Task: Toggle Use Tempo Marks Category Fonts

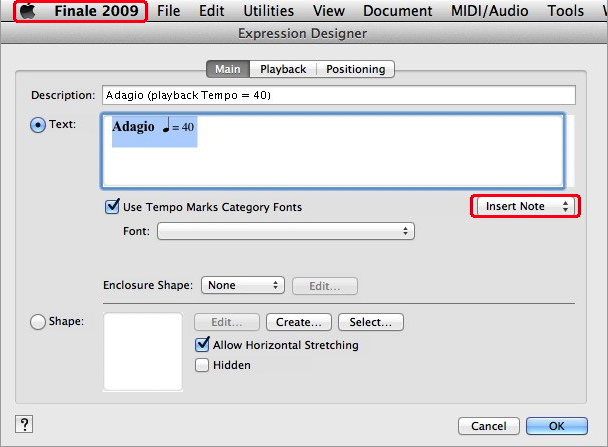Action: 112,207
